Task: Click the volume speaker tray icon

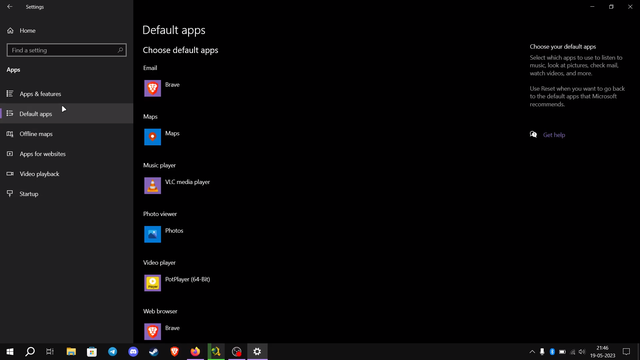Action: 582,352
